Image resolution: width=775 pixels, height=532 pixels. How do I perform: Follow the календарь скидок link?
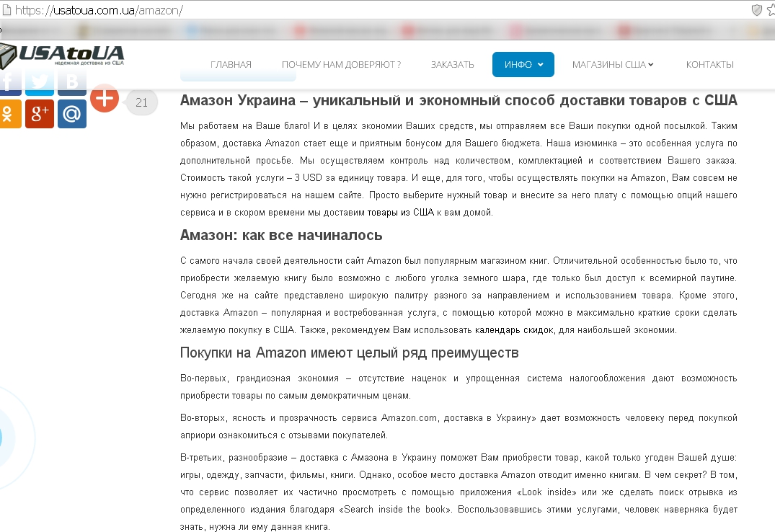click(514, 329)
